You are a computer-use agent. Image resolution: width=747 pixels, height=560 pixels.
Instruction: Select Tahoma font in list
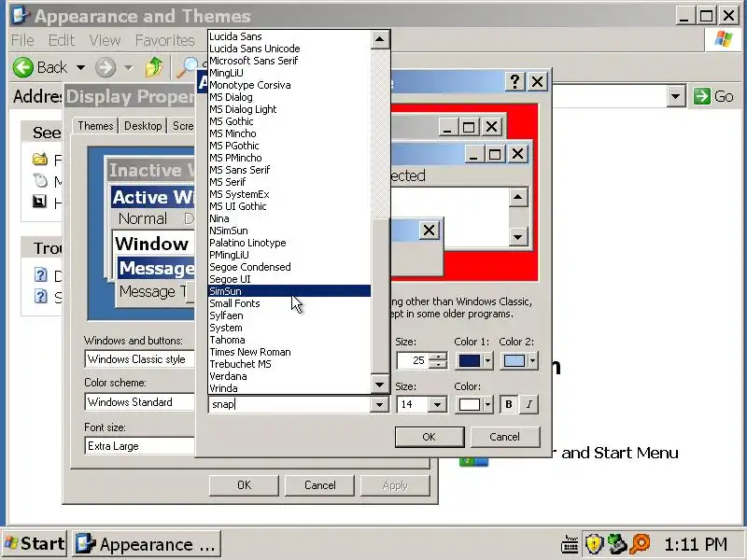click(x=289, y=340)
